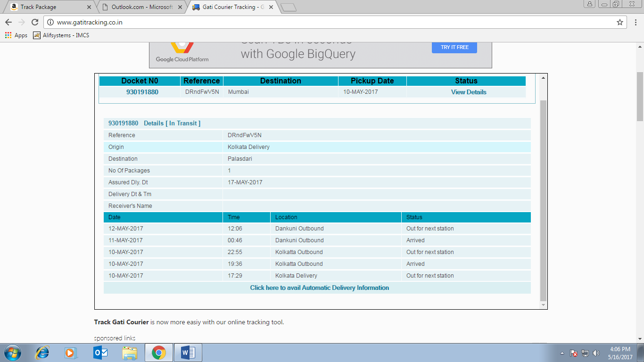644x362 pixels.
Task: Click the 930191880 Details In Transit heading
Action: click(x=154, y=123)
